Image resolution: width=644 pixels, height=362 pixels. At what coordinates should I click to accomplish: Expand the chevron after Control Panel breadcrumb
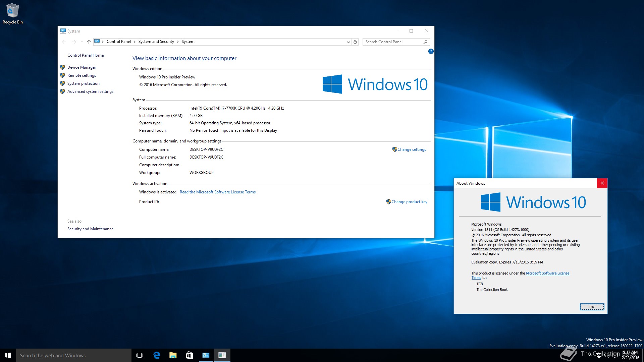135,42
